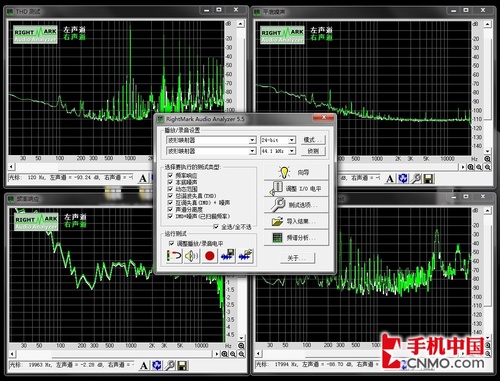500x381 pixels.
Task: Click 导入结果 folder button
Action: coord(296,221)
